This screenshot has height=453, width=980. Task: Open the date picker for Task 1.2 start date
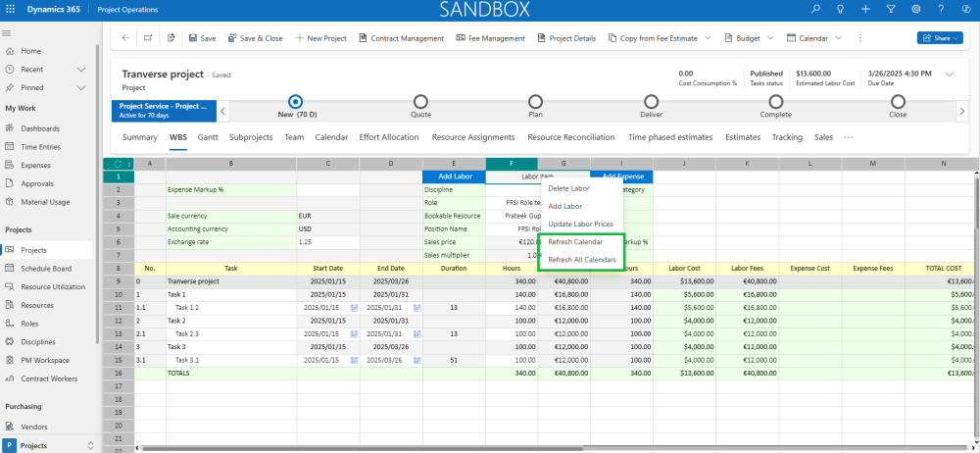(354, 307)
